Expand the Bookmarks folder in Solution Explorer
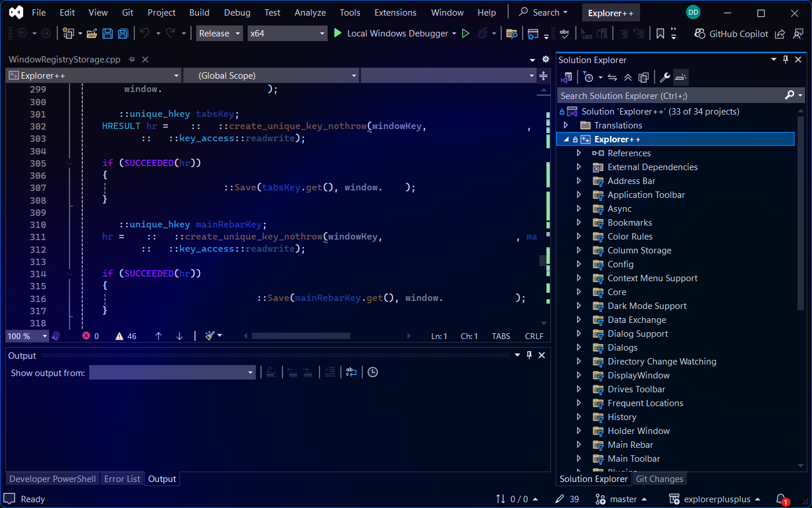The image size is (812, 508). pos(579,222)
